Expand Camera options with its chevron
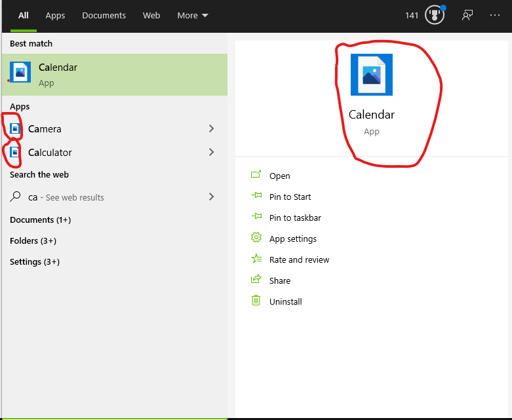This screenshot has height=420, width=512. [211, 128]
